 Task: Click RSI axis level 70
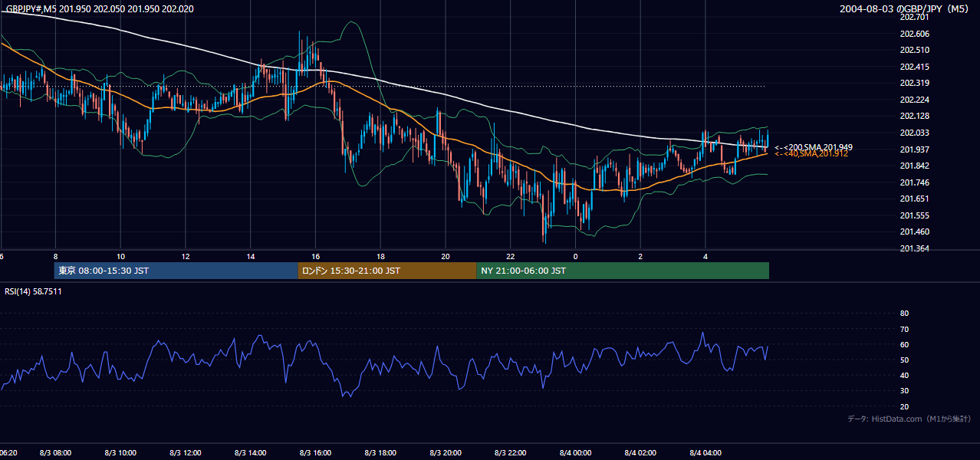[904, 329]
